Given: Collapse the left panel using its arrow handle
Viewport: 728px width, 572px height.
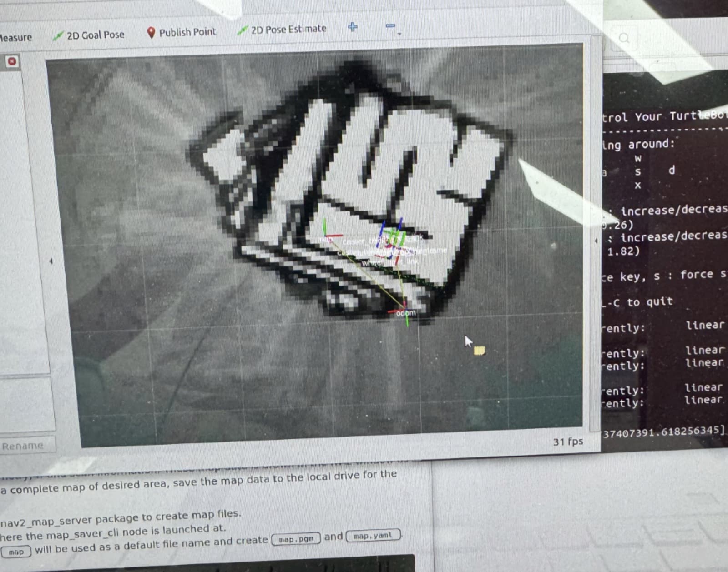Looking at the screenshot, I should (51, 261).
